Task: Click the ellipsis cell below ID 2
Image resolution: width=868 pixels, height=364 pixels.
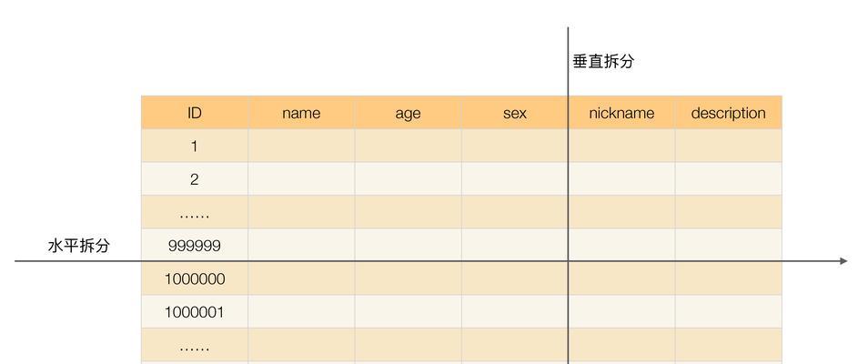Action: pos(195,212)
